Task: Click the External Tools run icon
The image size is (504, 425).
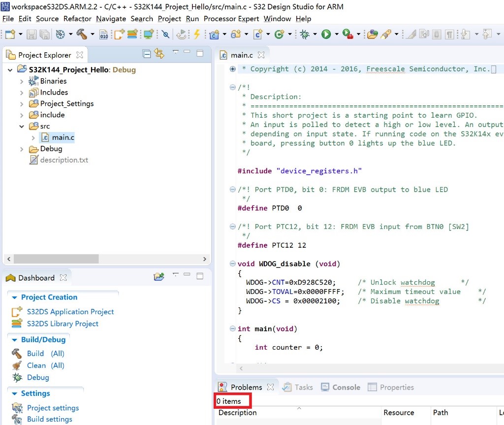Action: coord(347,34)
